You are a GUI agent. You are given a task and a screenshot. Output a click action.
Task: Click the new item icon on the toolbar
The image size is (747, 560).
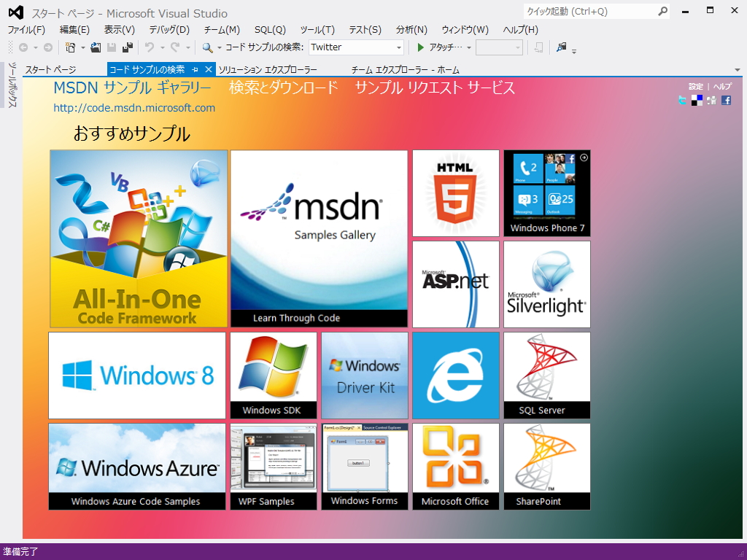coord(71,47)
